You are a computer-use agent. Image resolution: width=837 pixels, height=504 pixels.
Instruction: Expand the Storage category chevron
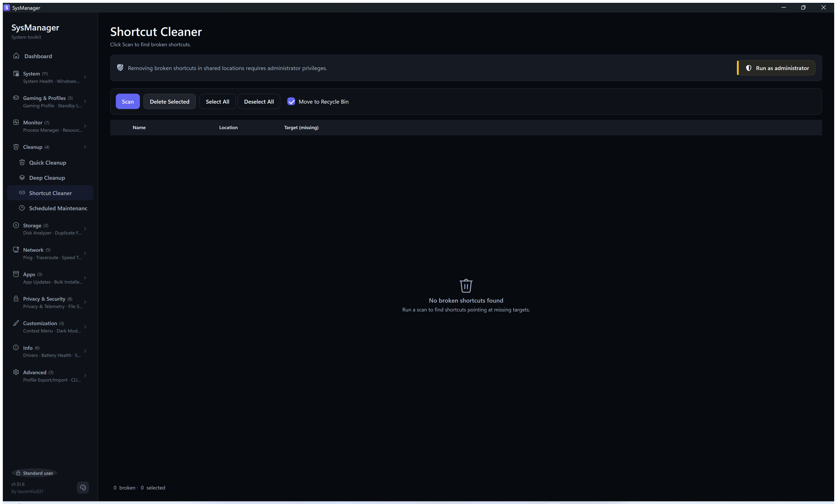click(x=85, y=229)
